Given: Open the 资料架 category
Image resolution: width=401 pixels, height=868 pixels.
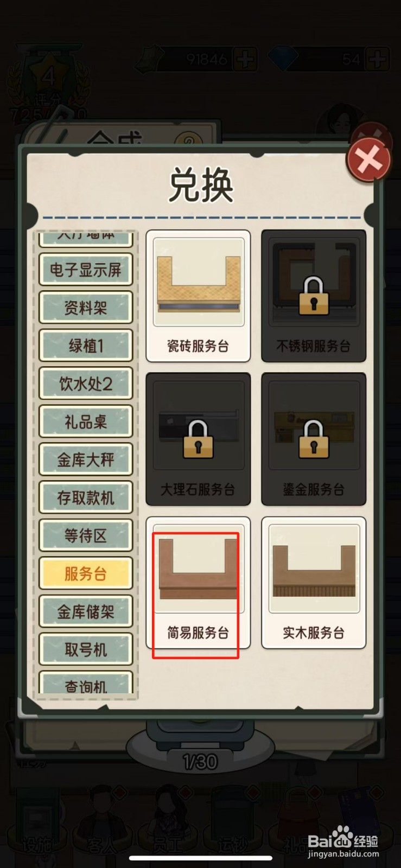Looking at the screenshot, I should point(86,308).
